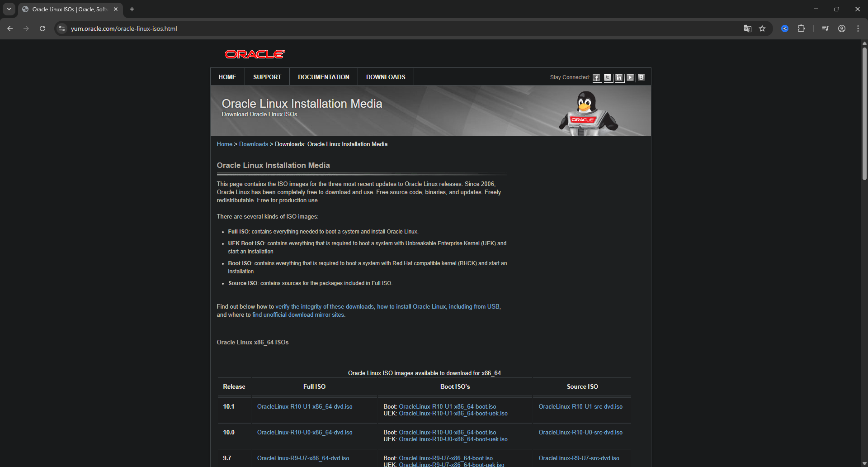Click the Twitter social icon
The height and width of the screenshot is (467, 868).
coord(608,77)
